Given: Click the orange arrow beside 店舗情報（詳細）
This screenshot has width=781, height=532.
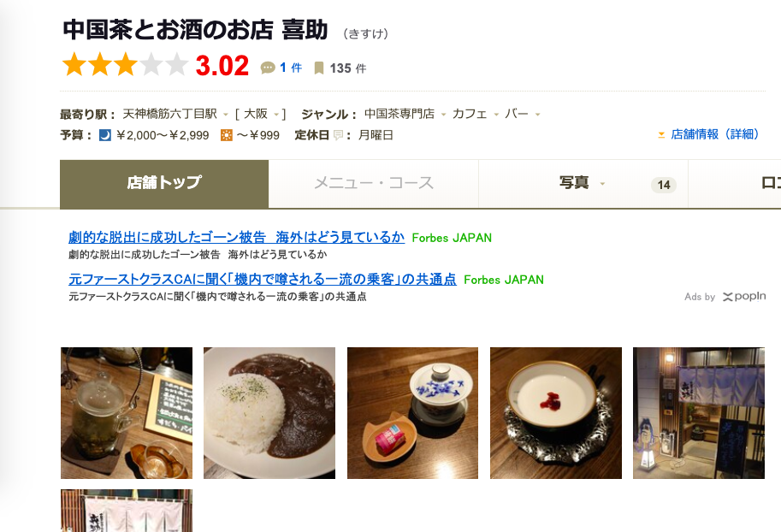Looking at the screenshot, I should click(661, 134).
